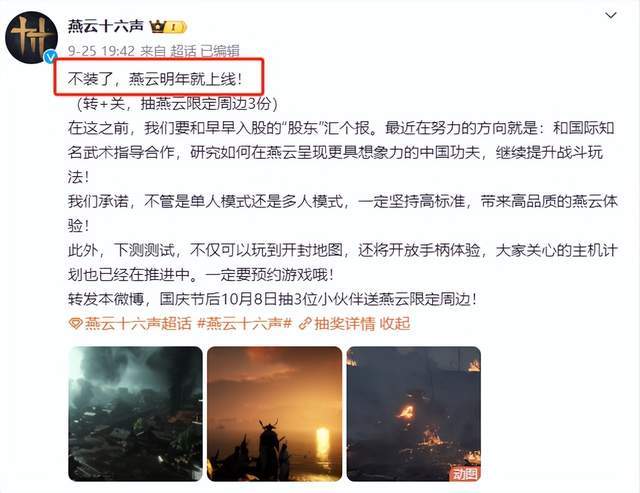Click the highlighted 不装了，燕云明年就上线 headline
The width and height of the screenshot is (640, 493).
pos(155,78)
